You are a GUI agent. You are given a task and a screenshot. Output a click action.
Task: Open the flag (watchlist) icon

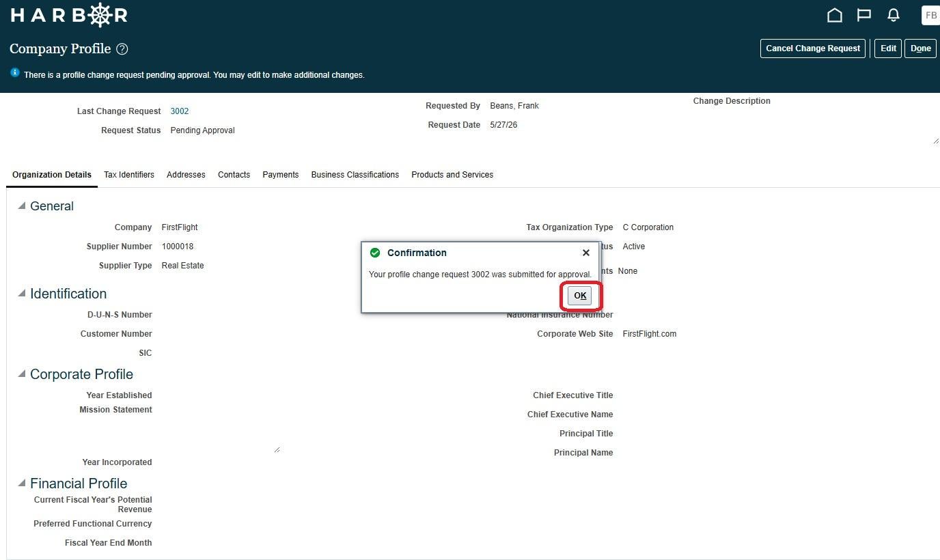coord(864,15)
